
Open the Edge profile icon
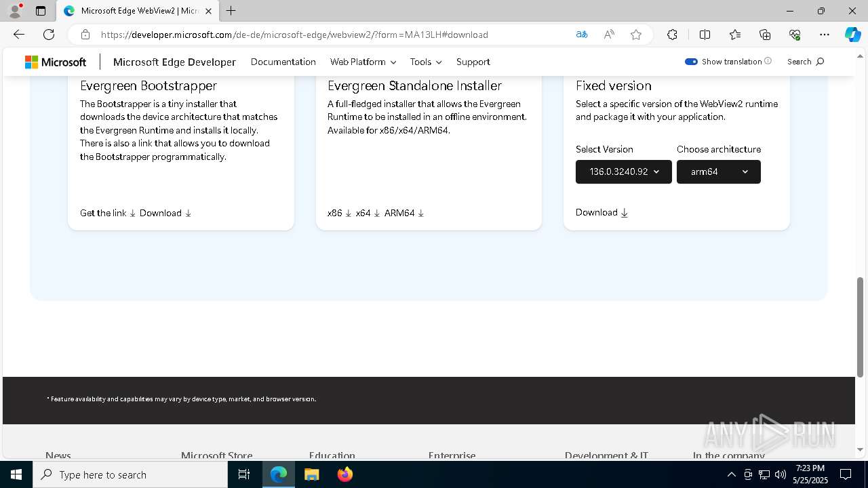pos(15,11)
